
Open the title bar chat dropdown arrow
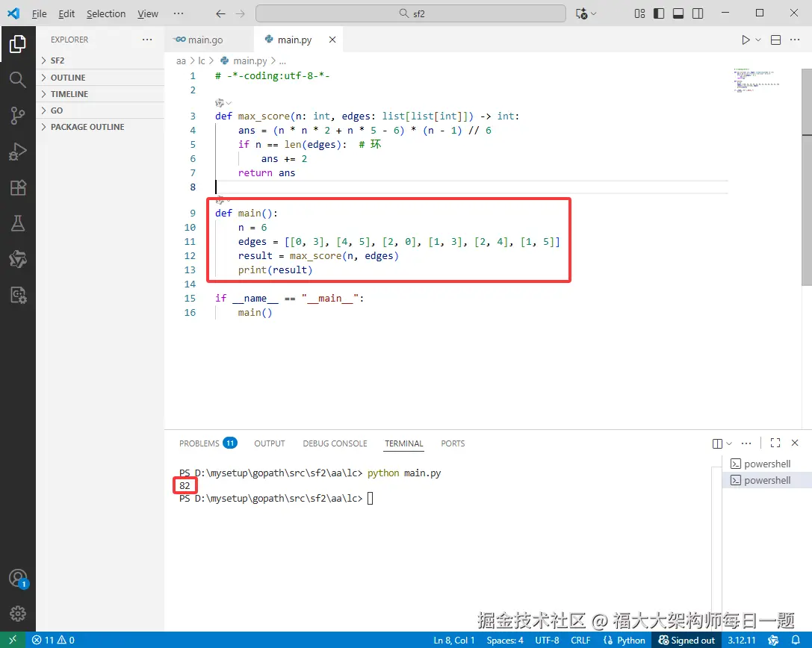pos(593,13)
